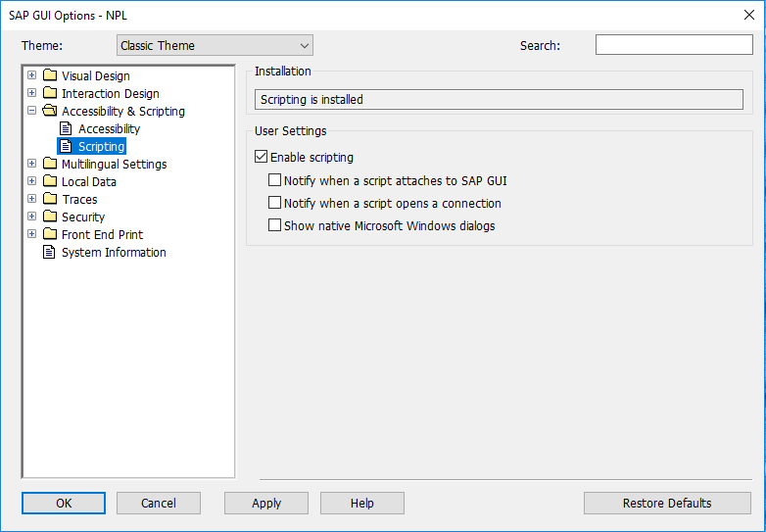Select the Accessibility page document icon
766x532 pixels.
pos(66,128)
